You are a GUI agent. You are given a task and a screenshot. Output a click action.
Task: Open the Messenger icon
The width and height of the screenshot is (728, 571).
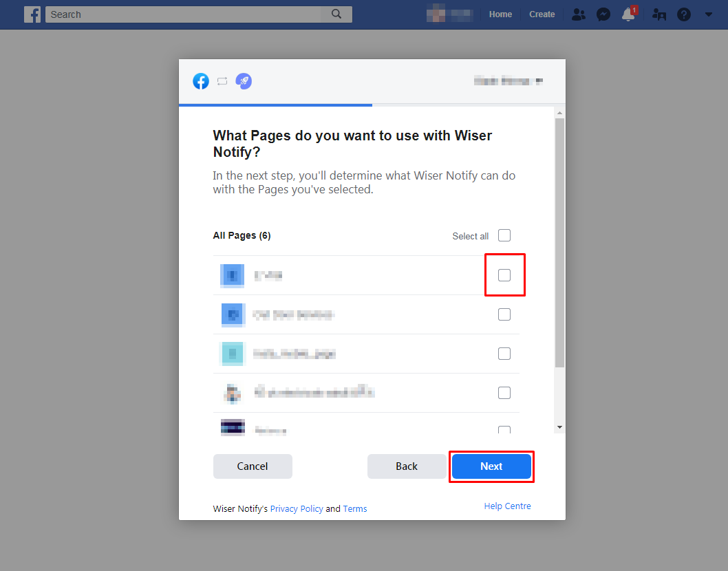pos(603,14)
